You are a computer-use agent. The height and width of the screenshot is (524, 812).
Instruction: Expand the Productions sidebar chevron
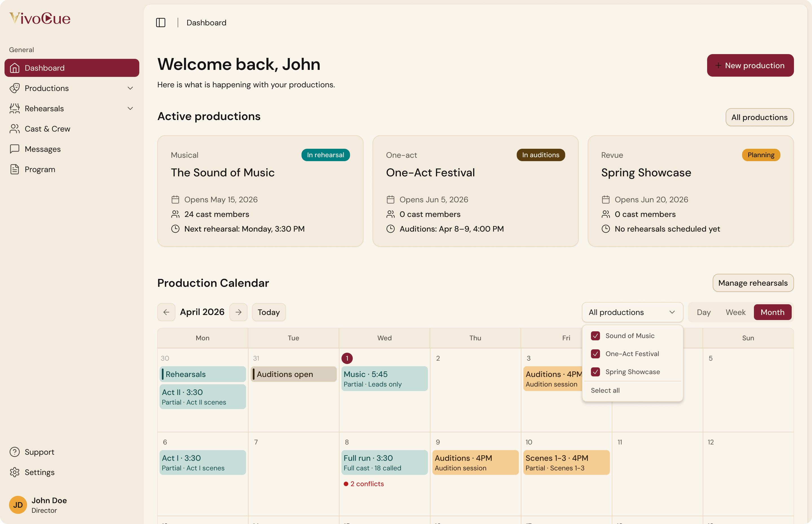click(x=130, y=88)
